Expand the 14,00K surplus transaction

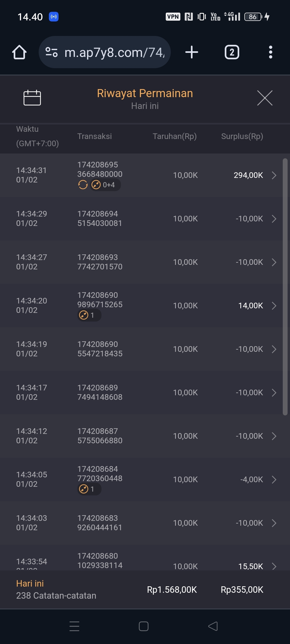tap(274, 306)
